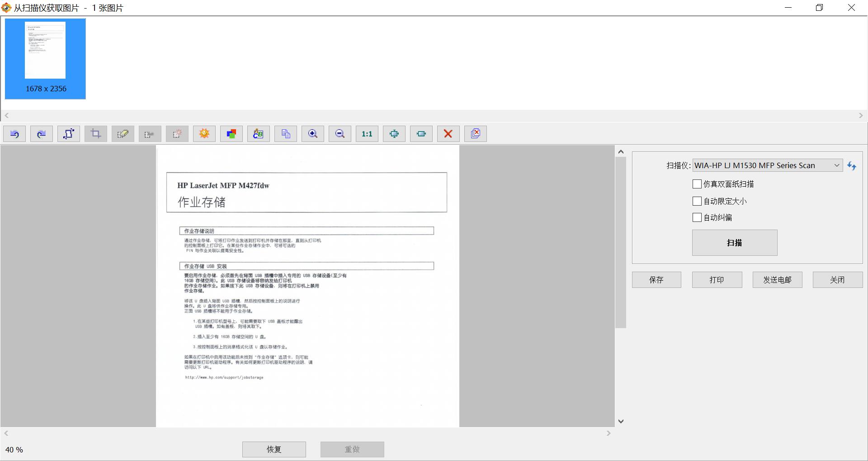
Task: Check the 自动纠偏 option
Action: click(697, 217)
